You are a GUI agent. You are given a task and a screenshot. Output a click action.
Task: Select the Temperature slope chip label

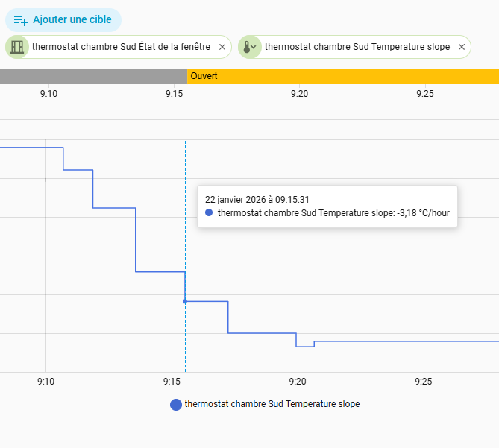[357, 47]
